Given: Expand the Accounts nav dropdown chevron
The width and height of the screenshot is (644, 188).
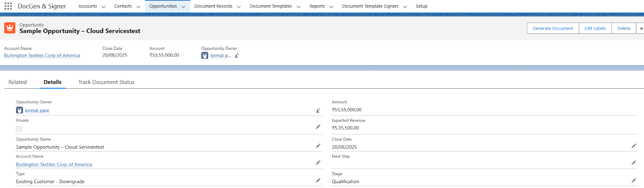Looking at the screenshot, I should [103, 7].
